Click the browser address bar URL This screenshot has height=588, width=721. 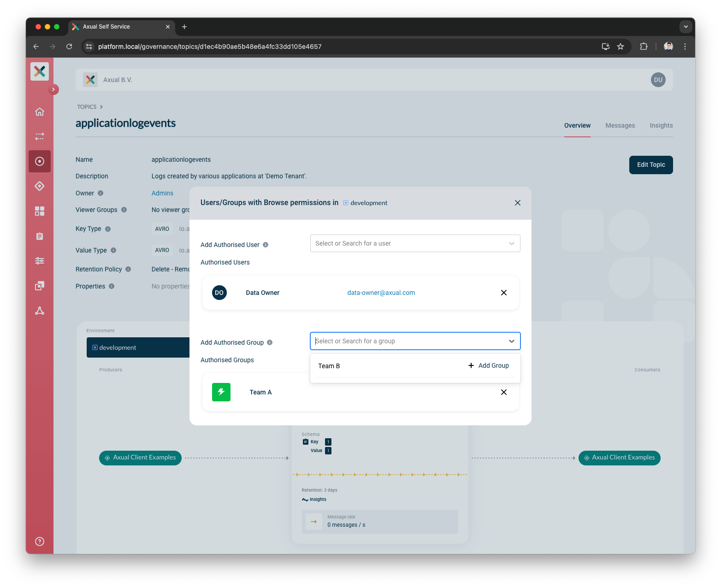pos(210,47)
